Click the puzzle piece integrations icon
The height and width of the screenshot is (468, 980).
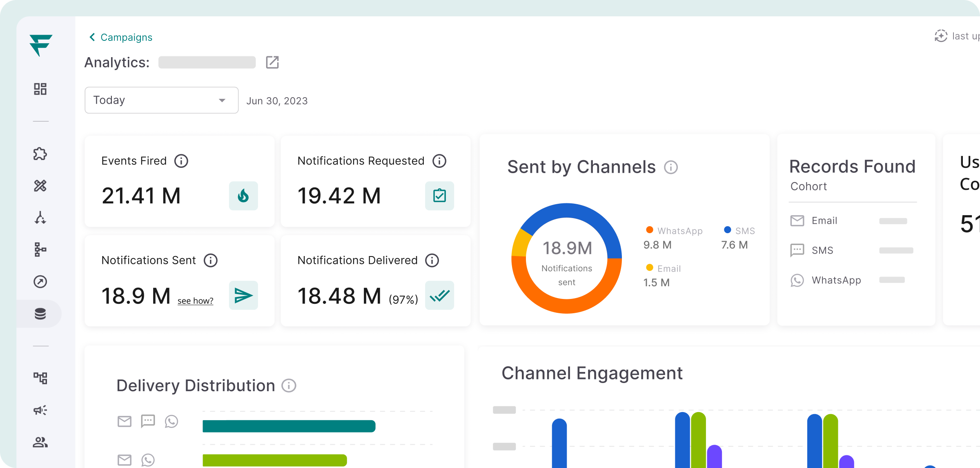tap(40, 154)
